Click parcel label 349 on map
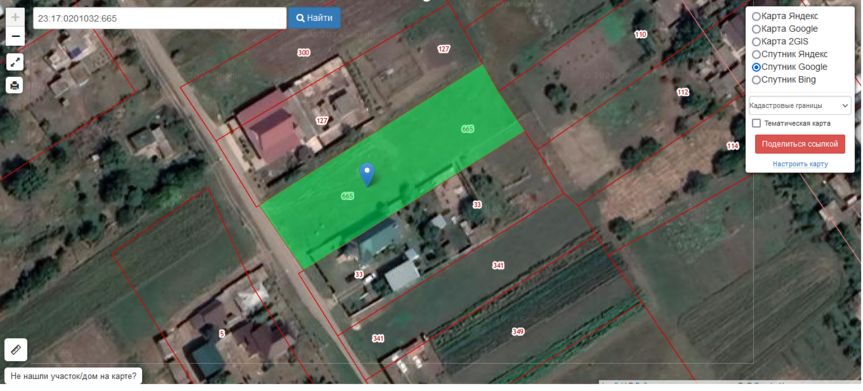The image size is (863, 391). point(518,332)
